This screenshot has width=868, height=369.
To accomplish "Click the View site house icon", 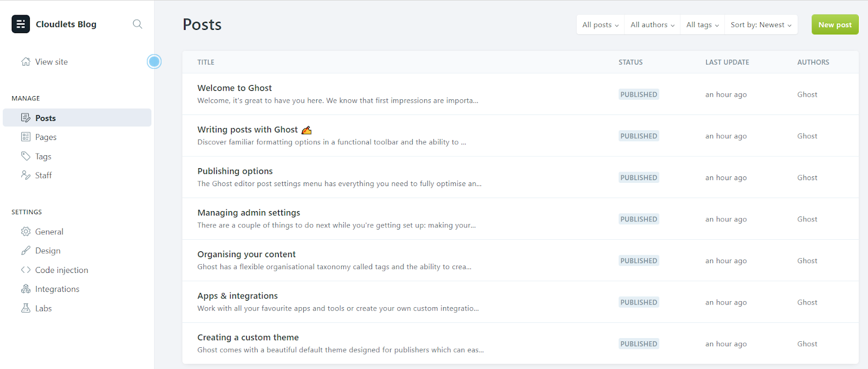I will pos(25,61).
